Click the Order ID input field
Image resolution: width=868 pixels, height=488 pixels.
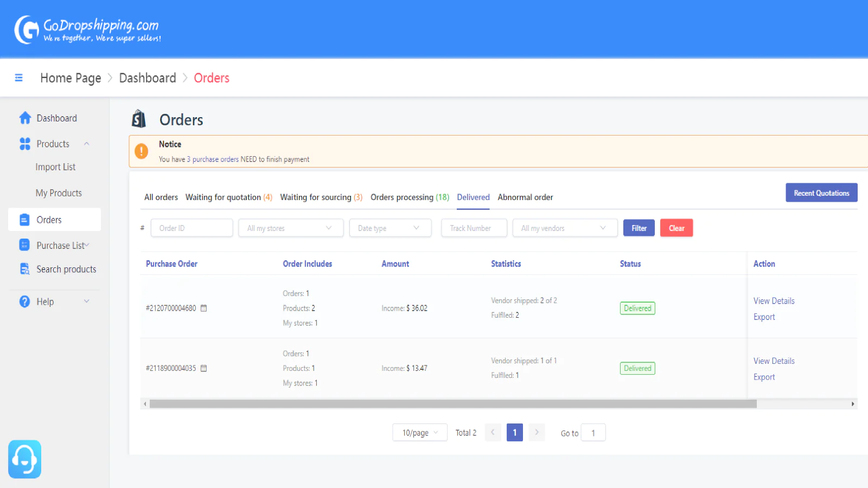coord(192,228)
